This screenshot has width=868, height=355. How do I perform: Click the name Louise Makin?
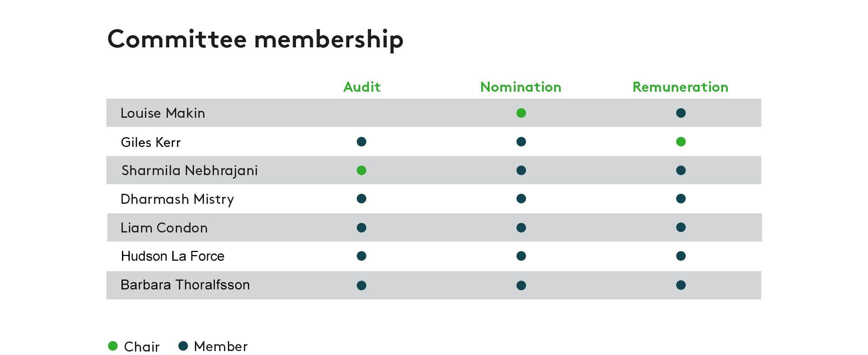pyautogui.click(x=163, y=113)
